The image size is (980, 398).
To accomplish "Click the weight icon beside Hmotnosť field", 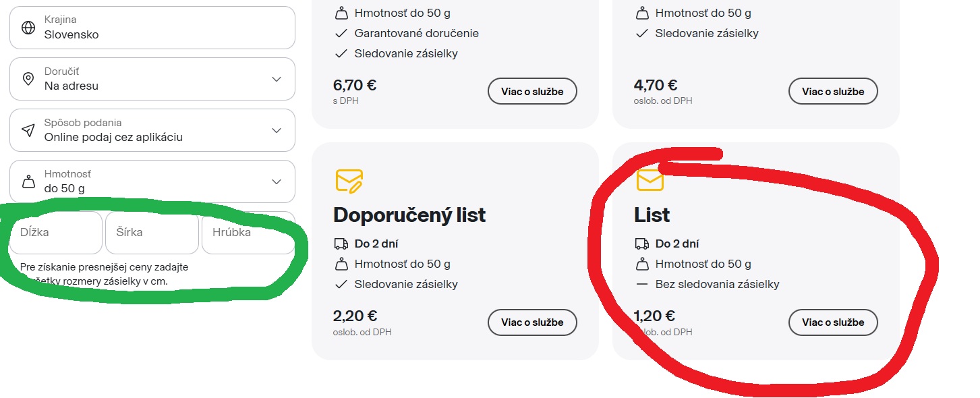I will [x=28, y=181].
